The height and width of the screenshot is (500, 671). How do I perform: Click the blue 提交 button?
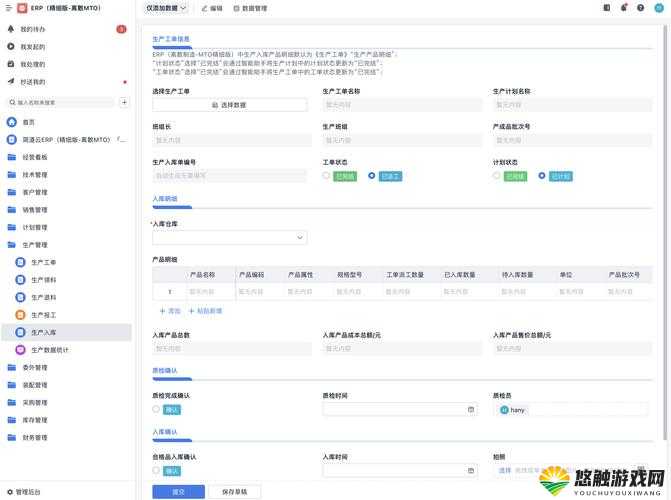coord(178,492)
